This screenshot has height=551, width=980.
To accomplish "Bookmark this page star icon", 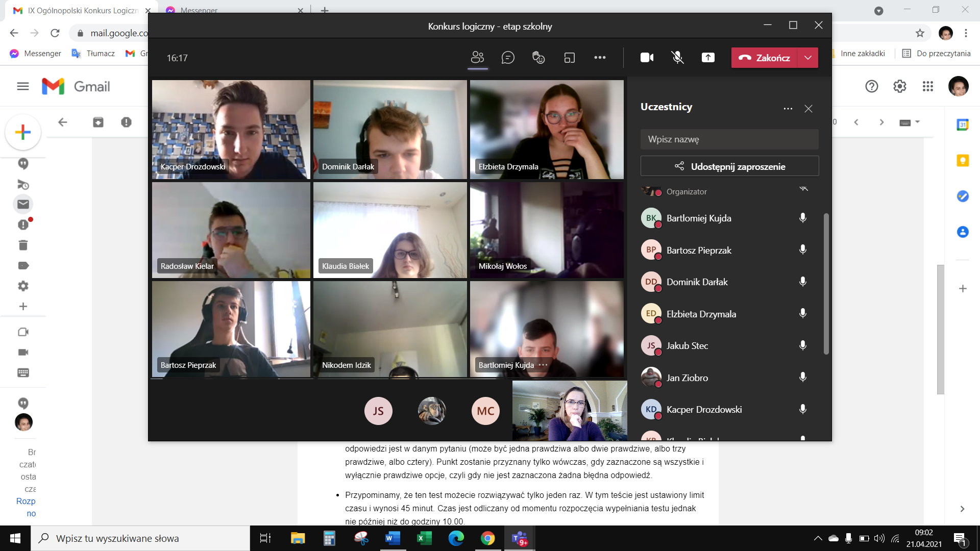I will pyautogui.click(x=920, y=33).
